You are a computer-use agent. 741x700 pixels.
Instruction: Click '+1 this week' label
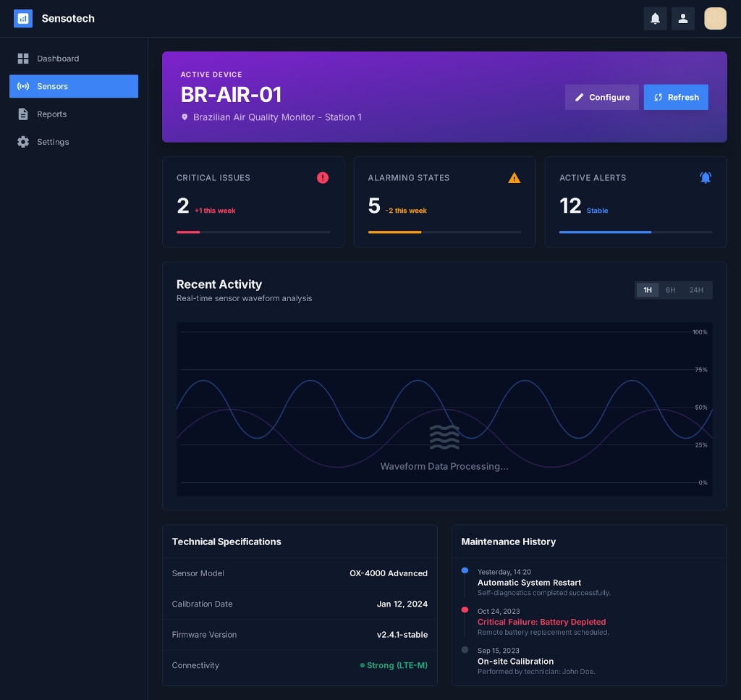215,211
